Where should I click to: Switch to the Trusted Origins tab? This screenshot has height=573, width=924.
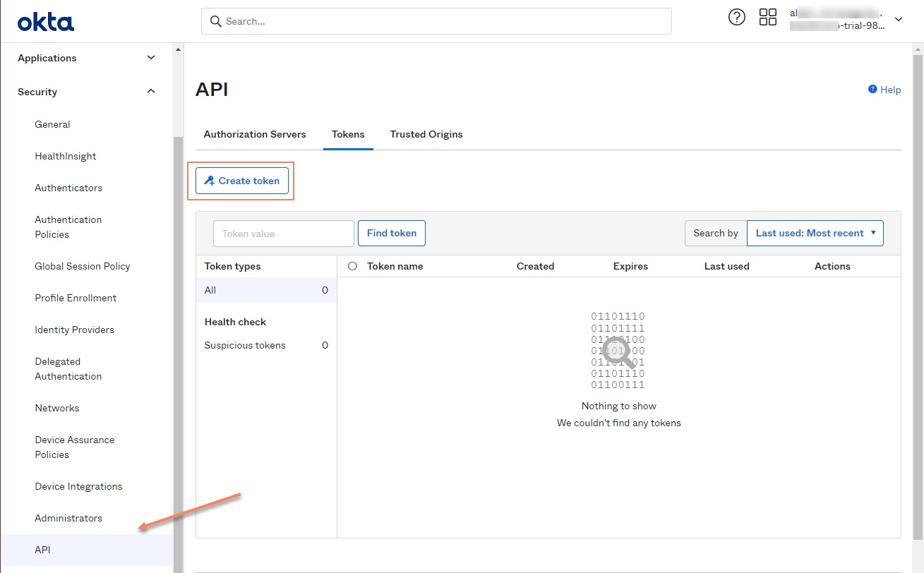coord(426,134)
